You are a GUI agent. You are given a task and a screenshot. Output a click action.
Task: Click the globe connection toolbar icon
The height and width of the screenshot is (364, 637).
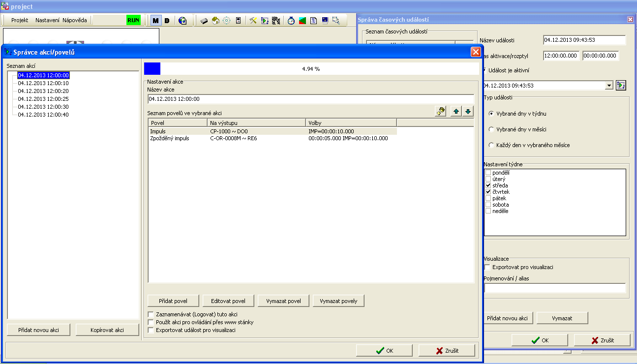pyautogui.click(x=183, y=21)
